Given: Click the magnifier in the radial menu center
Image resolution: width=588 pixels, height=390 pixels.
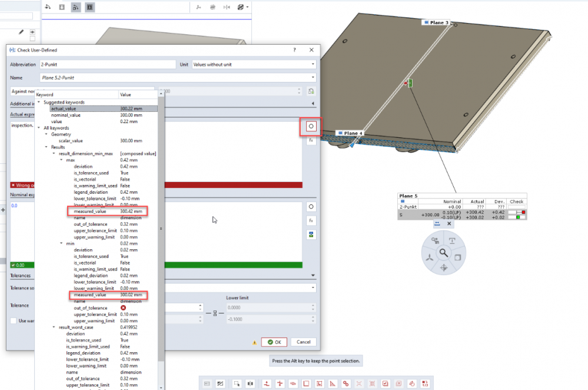Looking at the screenshot, I should (443, 253).
